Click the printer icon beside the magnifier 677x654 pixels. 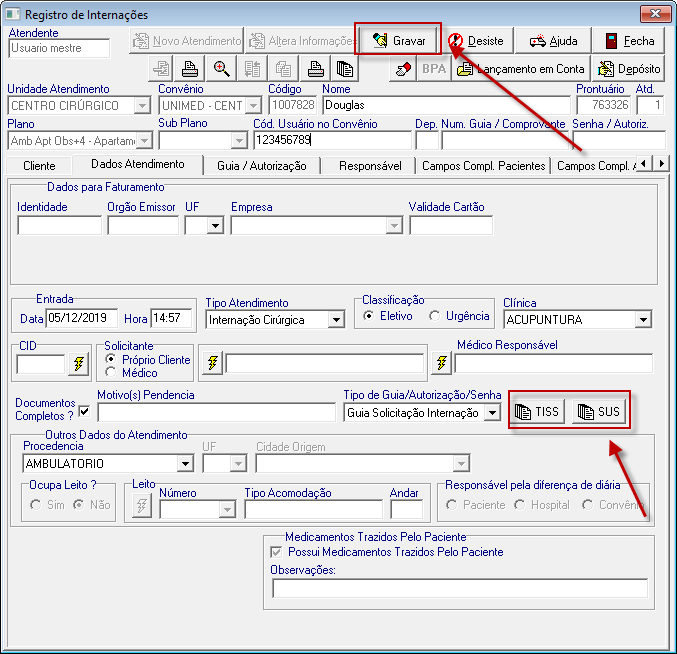click(189, 69)
